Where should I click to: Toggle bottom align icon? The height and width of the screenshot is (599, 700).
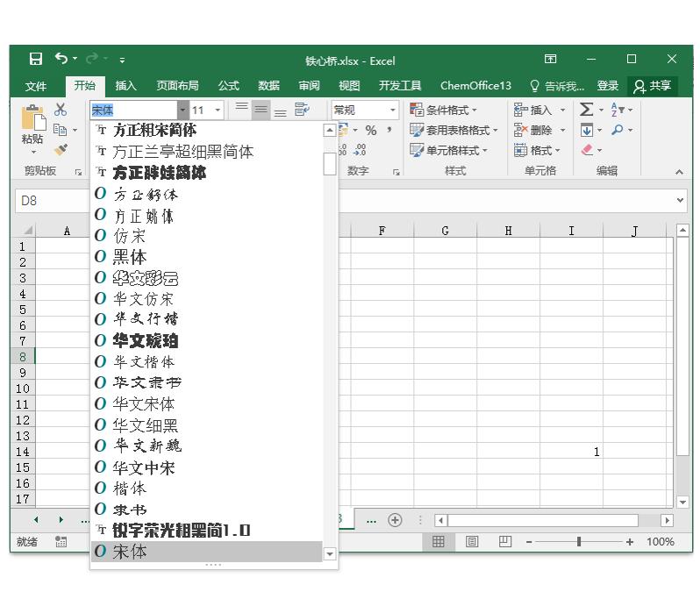[x=281, y=113]
